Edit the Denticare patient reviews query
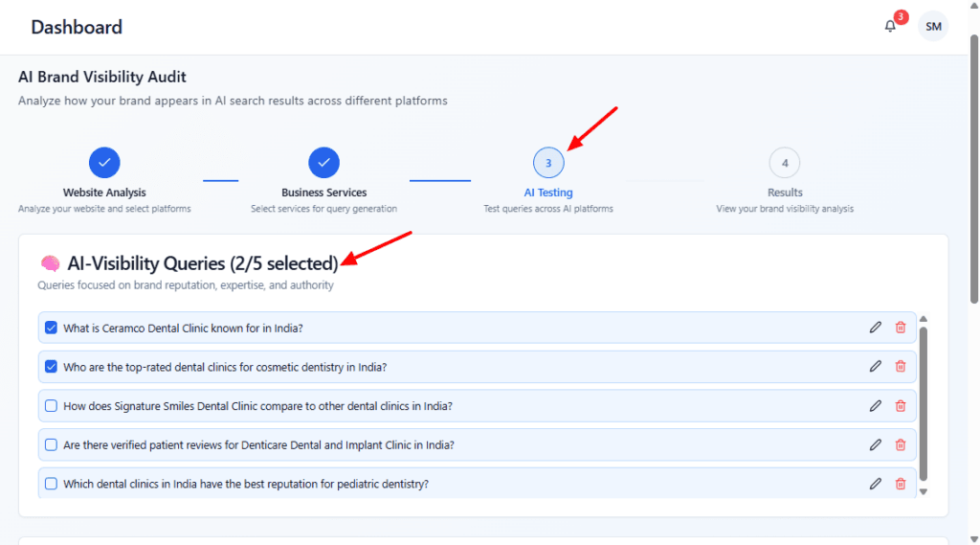 tap(875, 444)
